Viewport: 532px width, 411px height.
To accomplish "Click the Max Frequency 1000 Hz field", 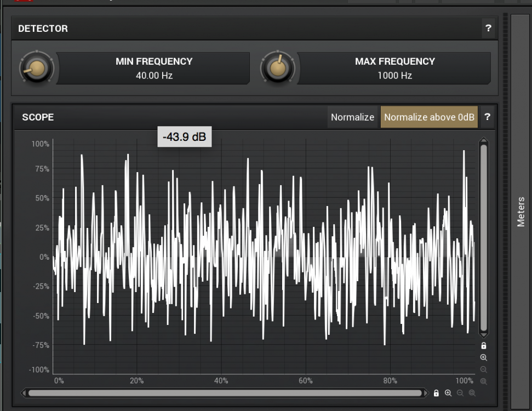I will (394, 68).
